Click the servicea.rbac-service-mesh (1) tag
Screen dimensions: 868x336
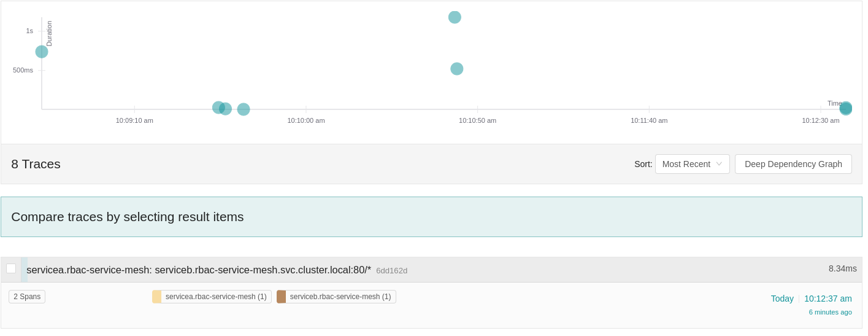click(x=212, y=297)
